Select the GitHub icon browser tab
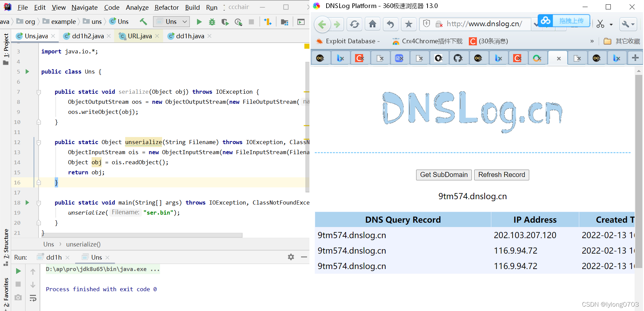Screen dimensions: 644x311 (458, 58)
